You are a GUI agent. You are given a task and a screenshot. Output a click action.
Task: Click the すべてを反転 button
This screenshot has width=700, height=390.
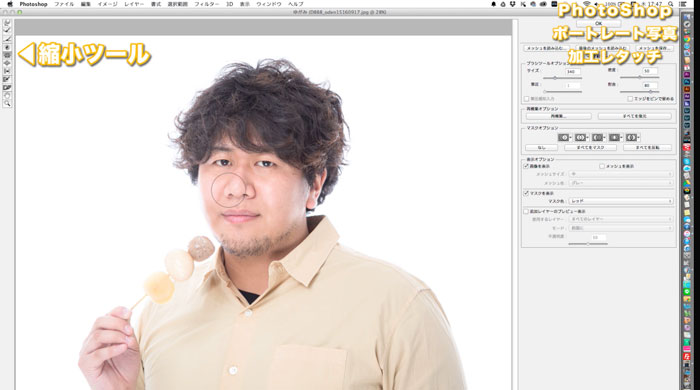(647, 147)
